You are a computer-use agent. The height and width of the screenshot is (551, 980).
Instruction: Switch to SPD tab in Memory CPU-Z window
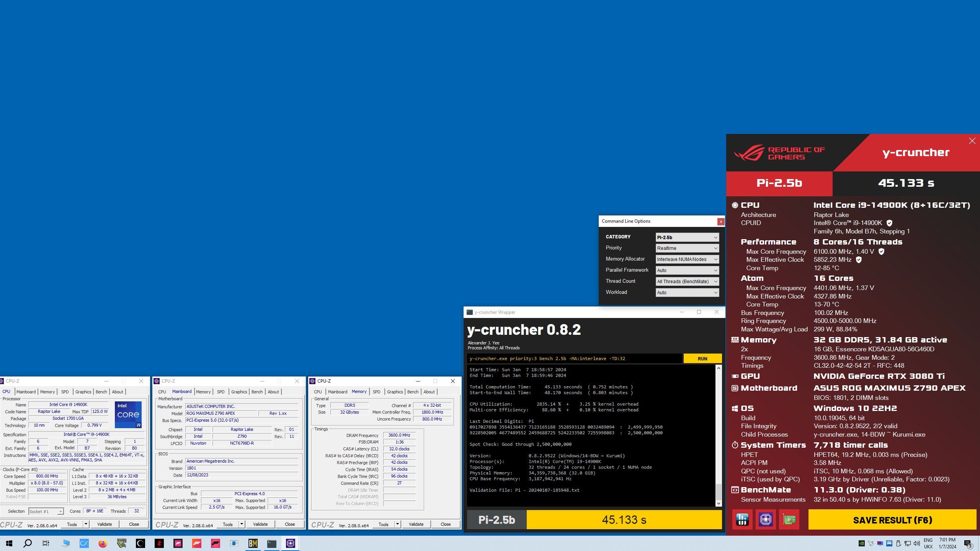[x=376, y=392]
